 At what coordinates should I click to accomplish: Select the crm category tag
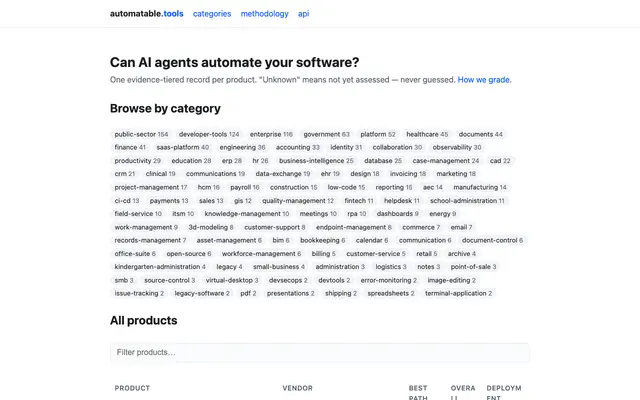pos(124,174)
